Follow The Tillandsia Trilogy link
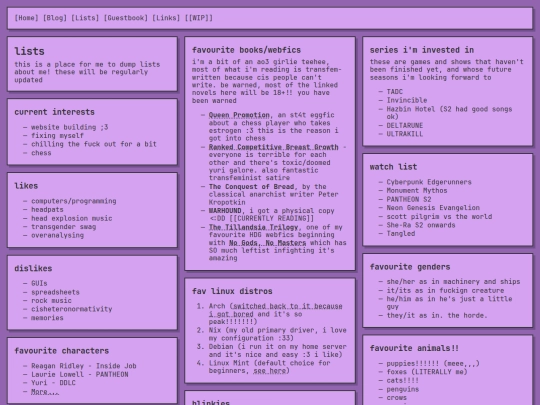540x405 pixels. (x=253, y=227)
